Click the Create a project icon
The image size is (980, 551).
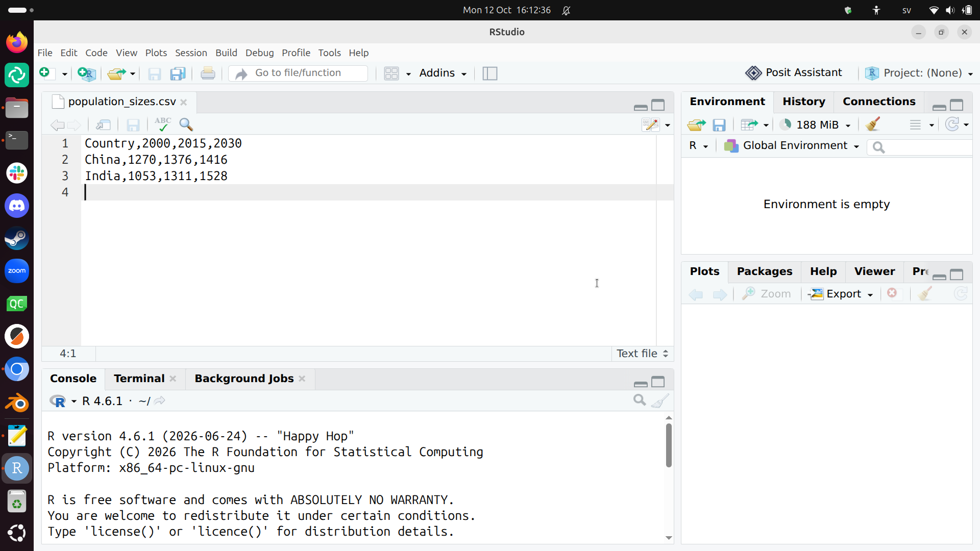[87, 73]
